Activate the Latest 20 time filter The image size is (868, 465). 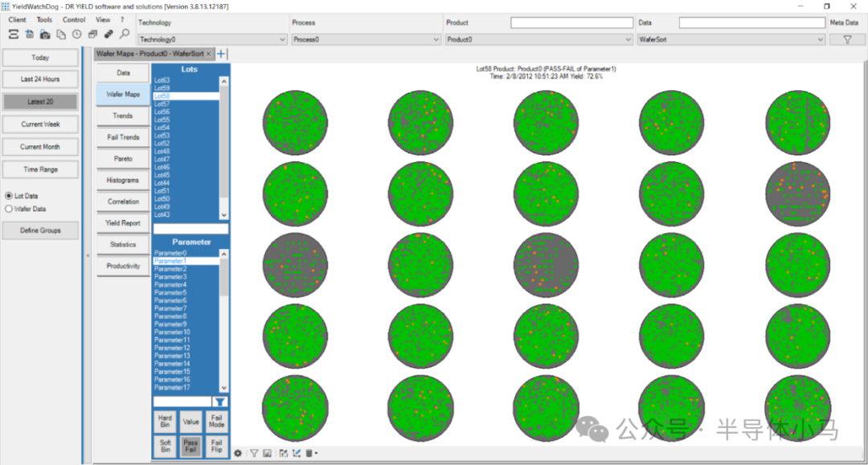tap(40, 102)
